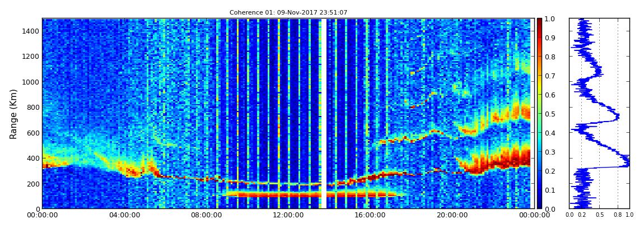Click the 1400 tick on the range axis
This screenshot has width=644, height=228.
pos(31,31)
